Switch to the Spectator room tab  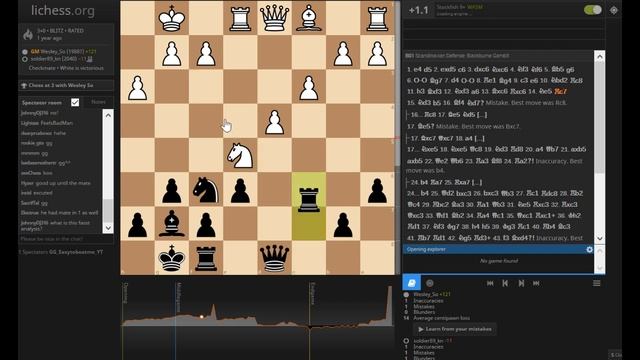[x=42, y=102]
